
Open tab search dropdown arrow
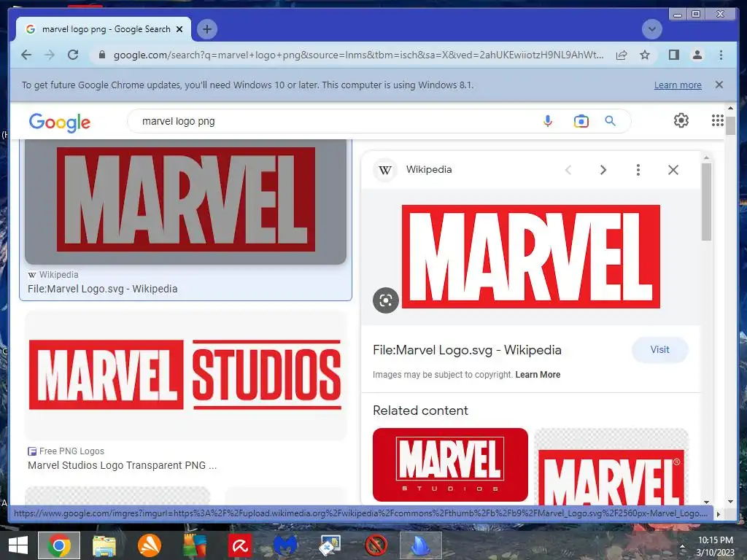click(651, 29)
